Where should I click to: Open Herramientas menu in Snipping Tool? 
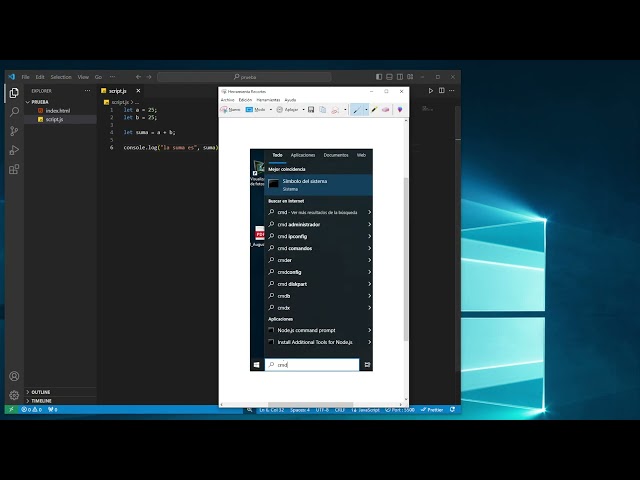[268, 100]
